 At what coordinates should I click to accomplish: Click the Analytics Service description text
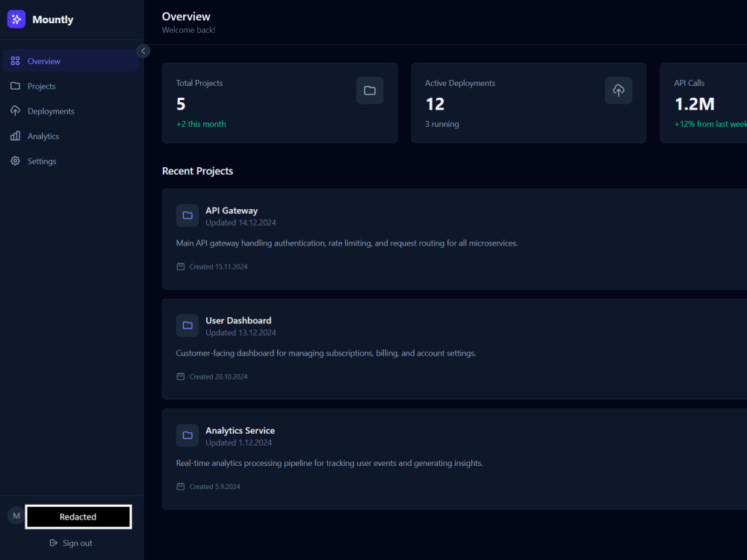[329, 463]
